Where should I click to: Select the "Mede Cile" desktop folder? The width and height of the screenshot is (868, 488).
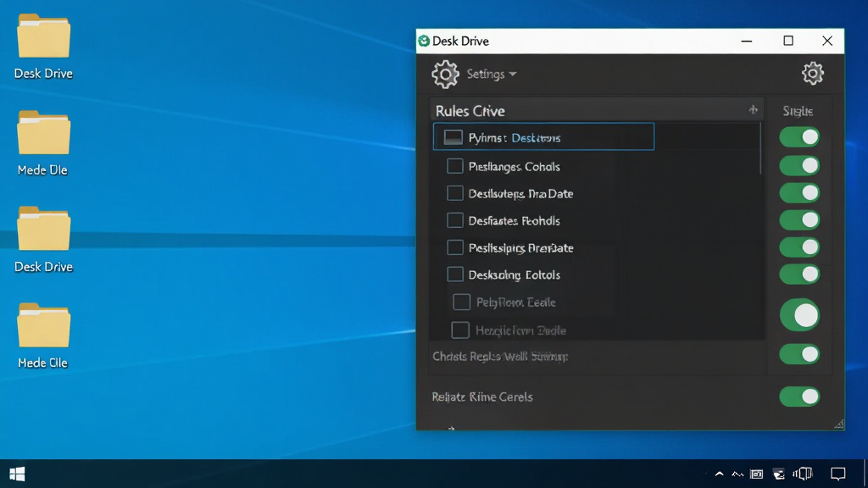pyautogui.click(x=43, y=335)
